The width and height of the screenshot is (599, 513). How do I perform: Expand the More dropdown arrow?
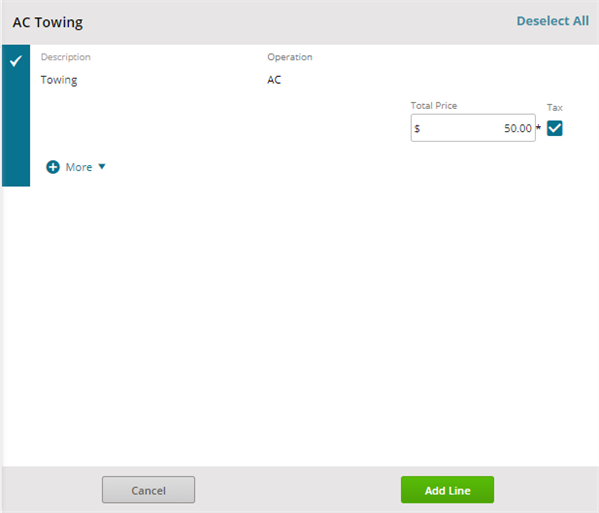pos(102,167)
